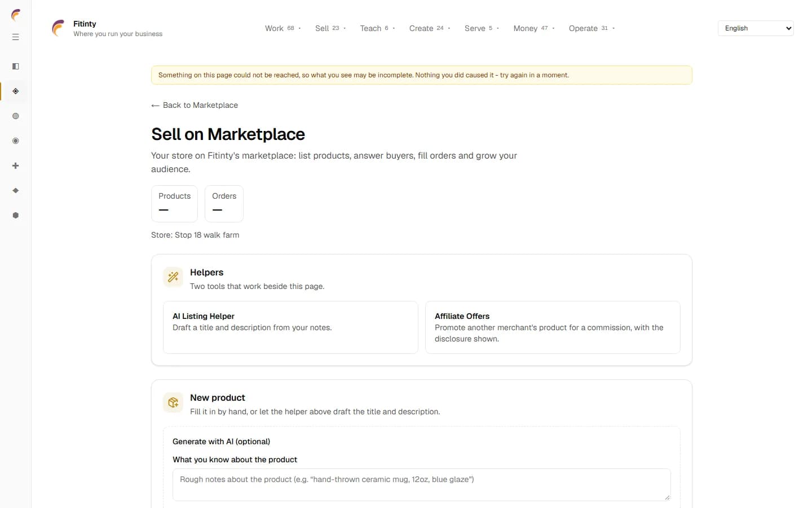This screenshot has width=812, height=508.
Task: Click the plus icon in the sidebar
Action: [x=16, y=166]
